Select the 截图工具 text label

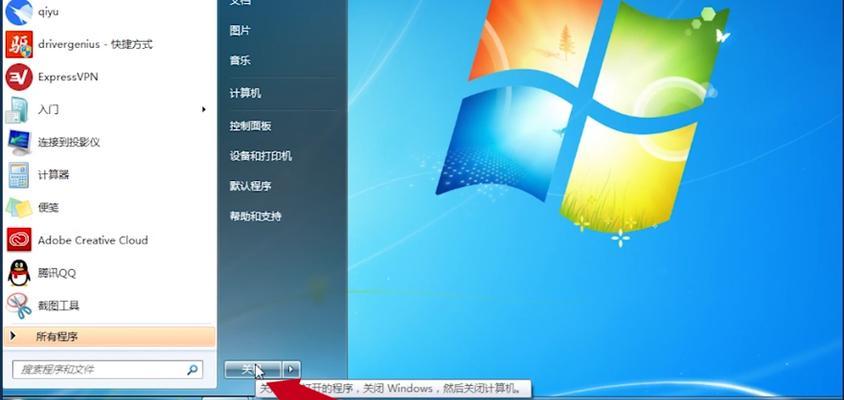click(x=59, y=306)
